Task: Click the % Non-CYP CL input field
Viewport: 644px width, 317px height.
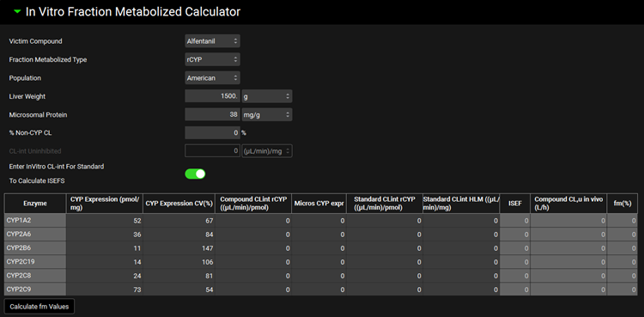Action: click(212, 133)
